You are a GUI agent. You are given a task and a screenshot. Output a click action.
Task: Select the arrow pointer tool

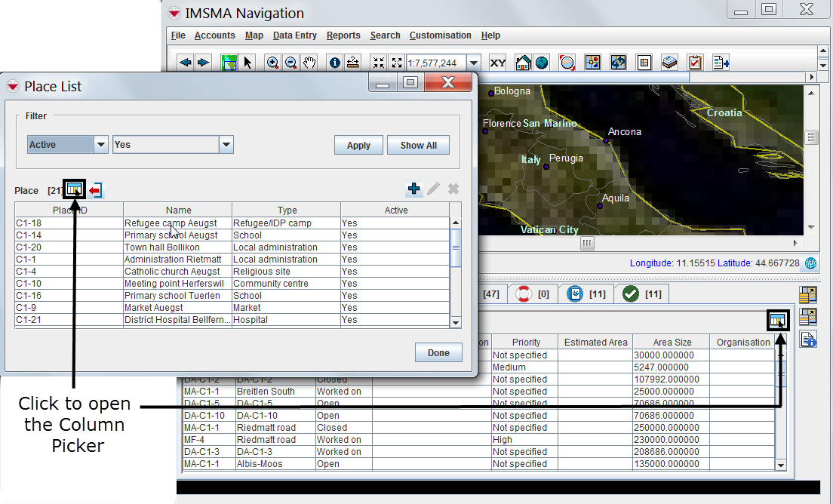(248, 63)
